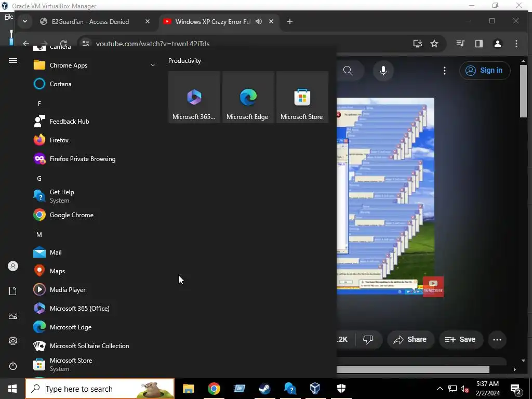The image size is (532, 399).
Task: Open the VirtualBox File menu
Action: pos(9,17)
